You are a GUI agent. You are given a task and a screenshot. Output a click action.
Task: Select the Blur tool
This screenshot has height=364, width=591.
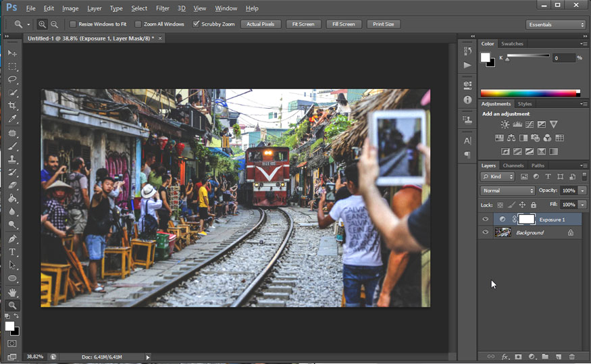[x=12, y=212]
